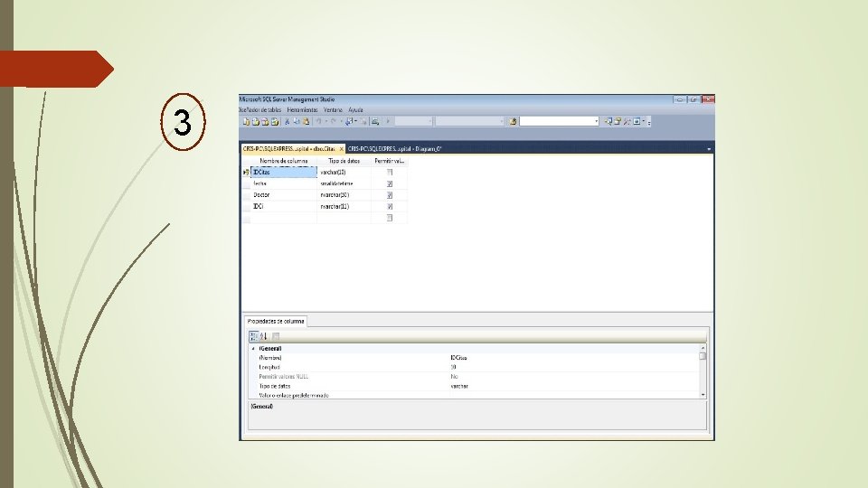Click the Cut scissors icon in toolbar
The height and width of the screenshot is (488, 868).
[x=287, y=122]
